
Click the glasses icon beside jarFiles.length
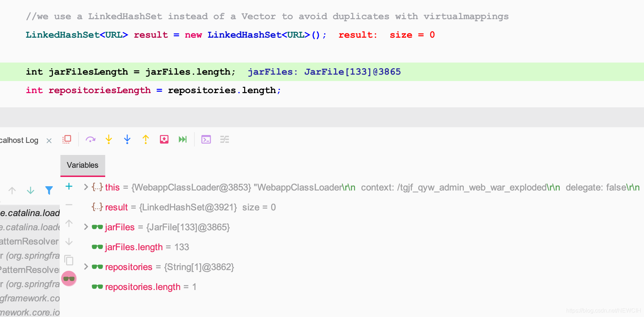tap(97, 247)
